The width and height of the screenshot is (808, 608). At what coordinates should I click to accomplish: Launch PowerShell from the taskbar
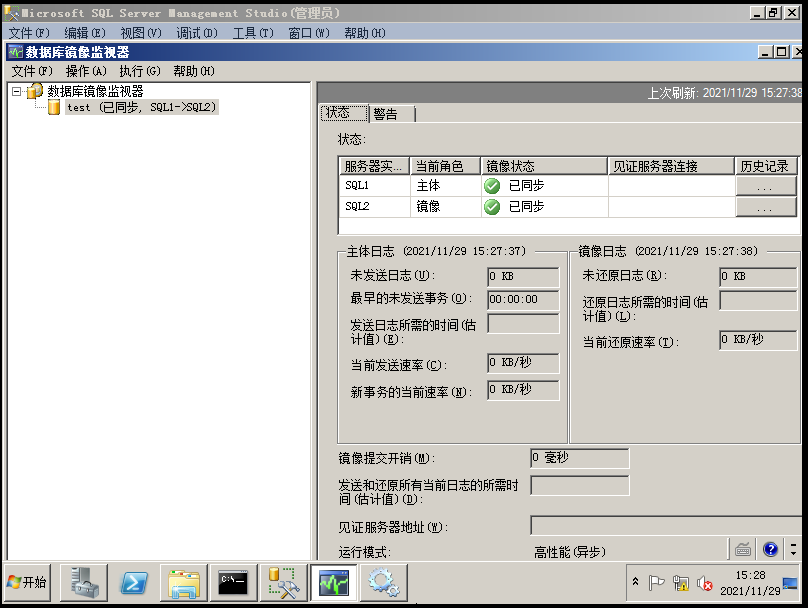point(133,583)
